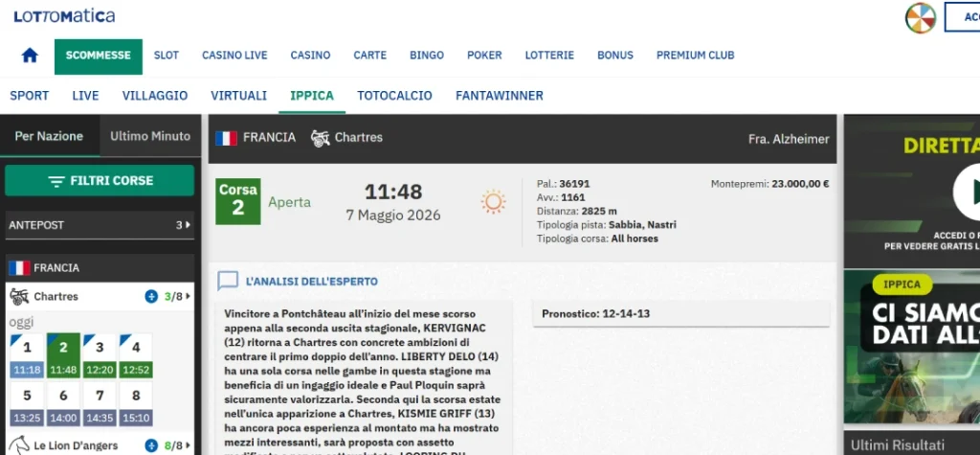Open Casino Live menu item
The image size is (980, 455).
click(234, 55)
